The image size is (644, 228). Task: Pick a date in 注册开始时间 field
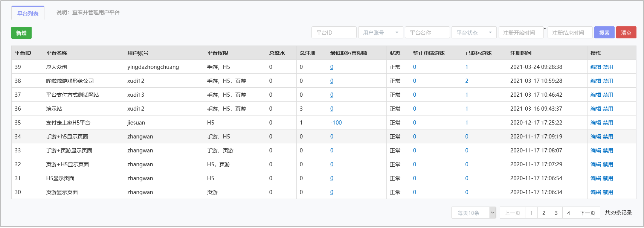coord(521,32)
